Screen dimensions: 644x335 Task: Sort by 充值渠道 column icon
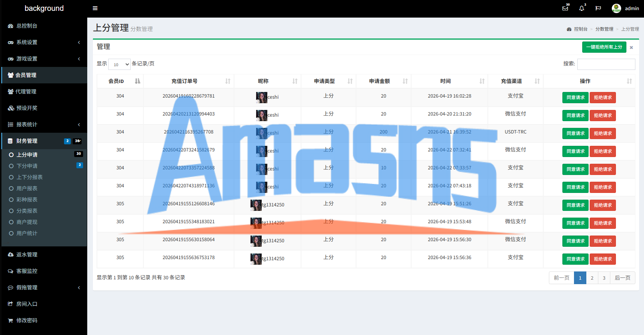pos(537,81)
